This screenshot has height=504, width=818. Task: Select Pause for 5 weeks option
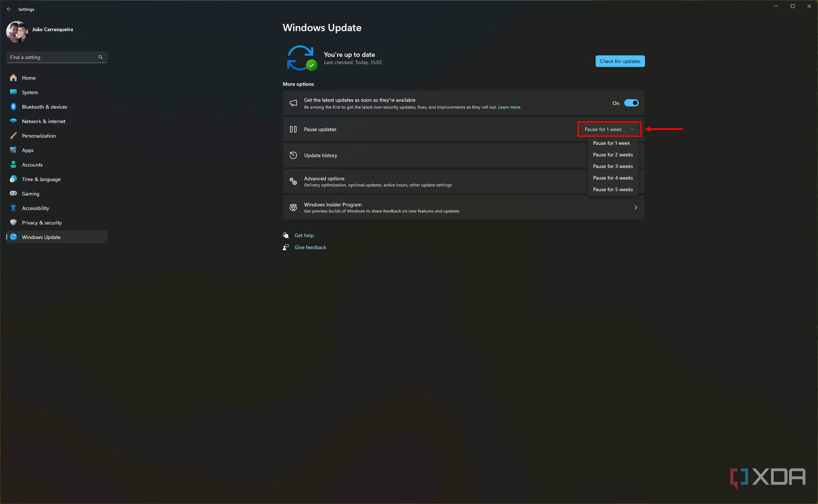pyautogui.click(x=613, y=189)
